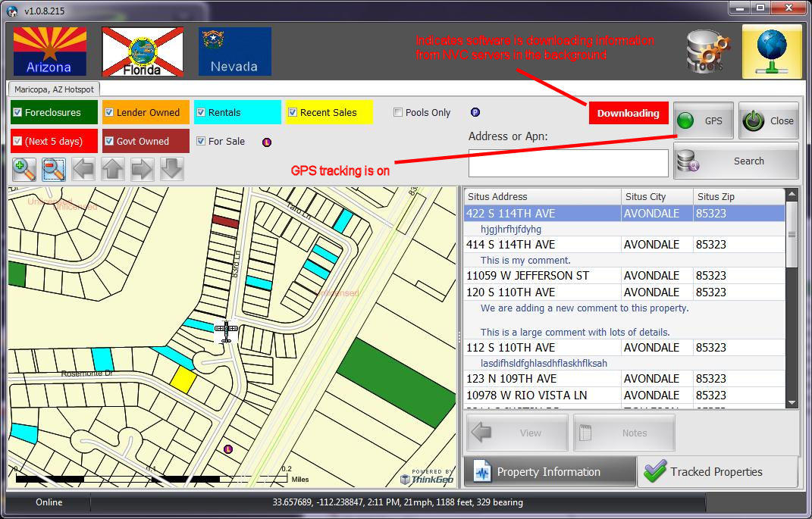This screenshot has width=812, height=519.
Task: Select the Florida state flag
Action: click(143, 52)
